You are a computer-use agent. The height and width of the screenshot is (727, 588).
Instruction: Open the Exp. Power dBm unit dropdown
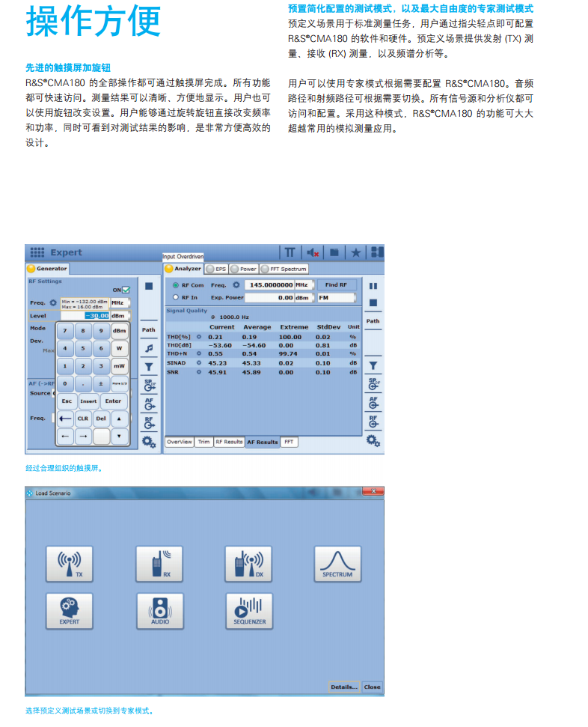[304, 298]
